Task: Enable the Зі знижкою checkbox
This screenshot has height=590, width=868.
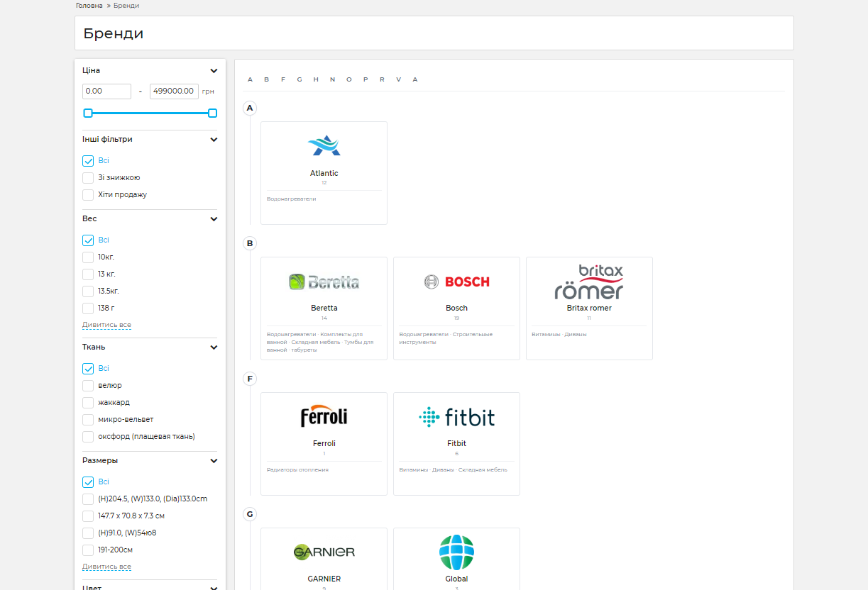Action: (88, 178)
